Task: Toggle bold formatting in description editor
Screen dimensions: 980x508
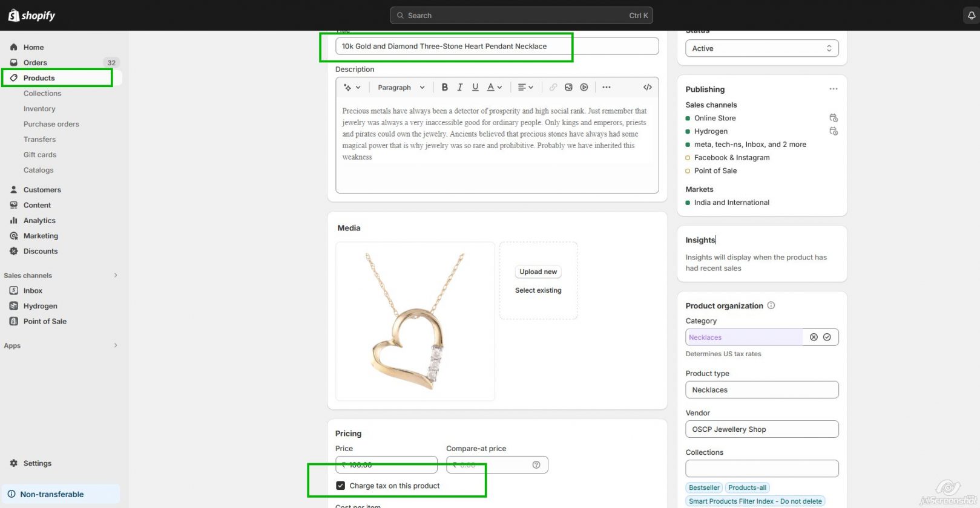Action: [444, 87]
